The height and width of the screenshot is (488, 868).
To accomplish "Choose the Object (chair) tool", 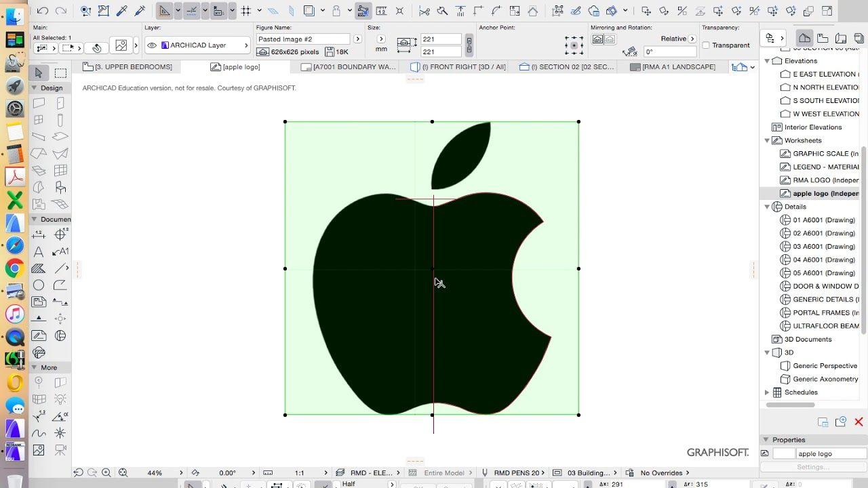I will 60,187.
